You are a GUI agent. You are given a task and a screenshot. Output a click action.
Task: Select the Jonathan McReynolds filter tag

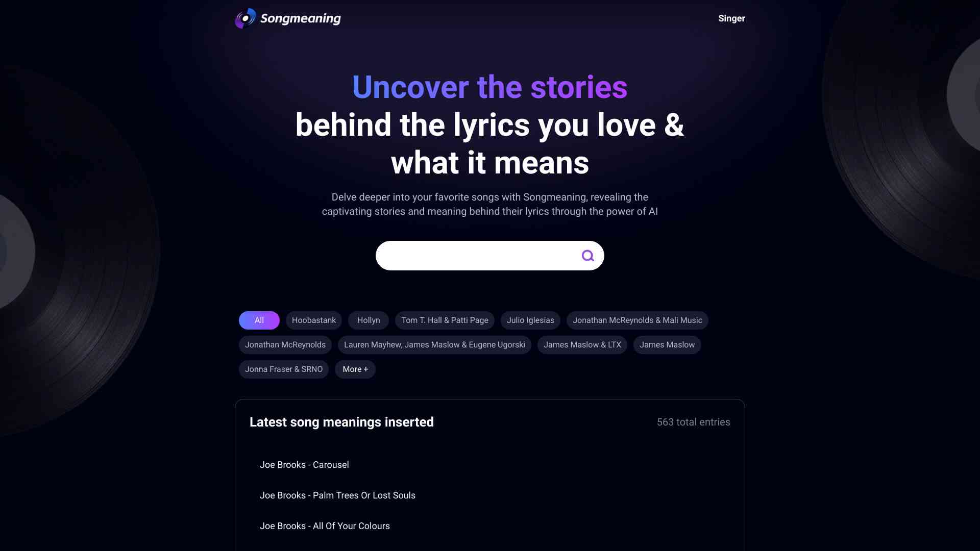(285, 344)
